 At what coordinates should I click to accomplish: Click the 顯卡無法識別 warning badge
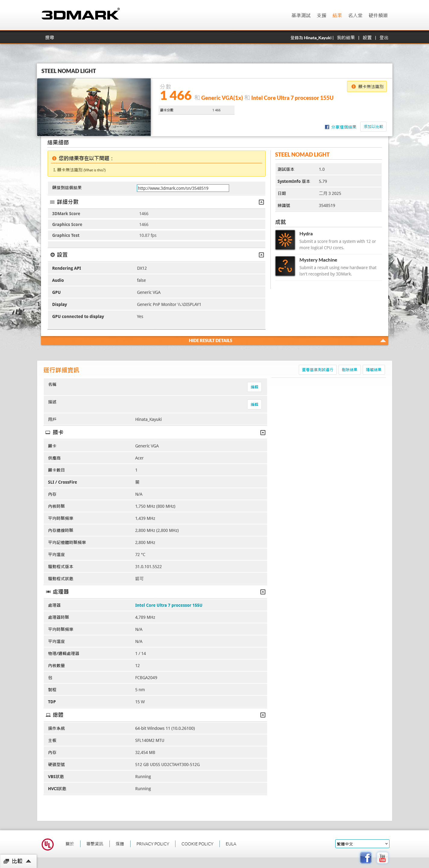click(367, 87)
